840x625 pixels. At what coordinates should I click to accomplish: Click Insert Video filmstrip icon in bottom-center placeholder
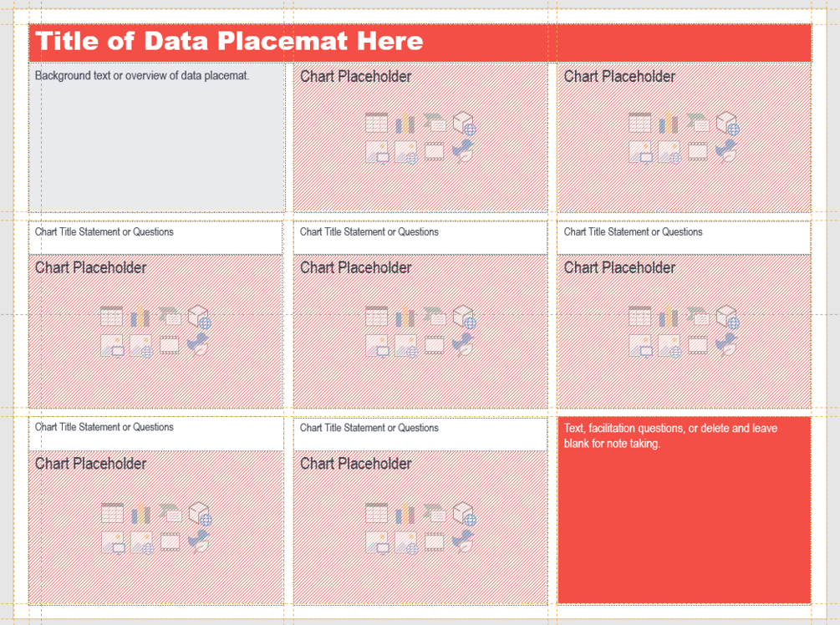[435, 541]
